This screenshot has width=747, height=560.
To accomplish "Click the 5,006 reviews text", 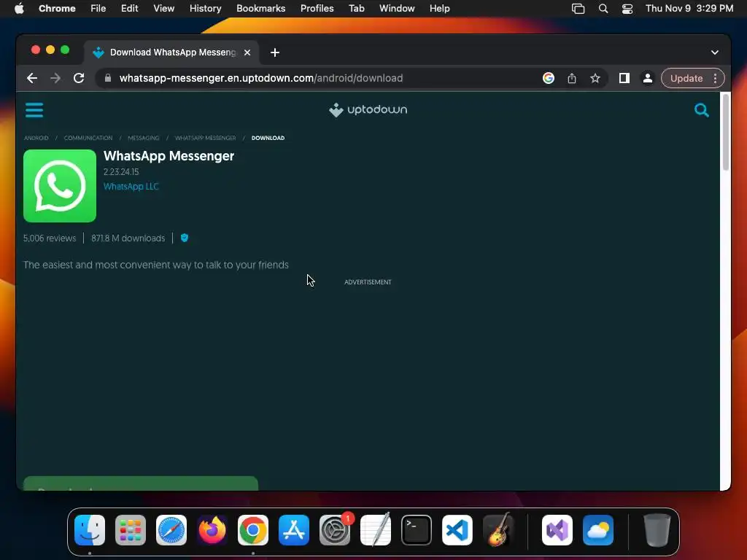I will (50, 238).
